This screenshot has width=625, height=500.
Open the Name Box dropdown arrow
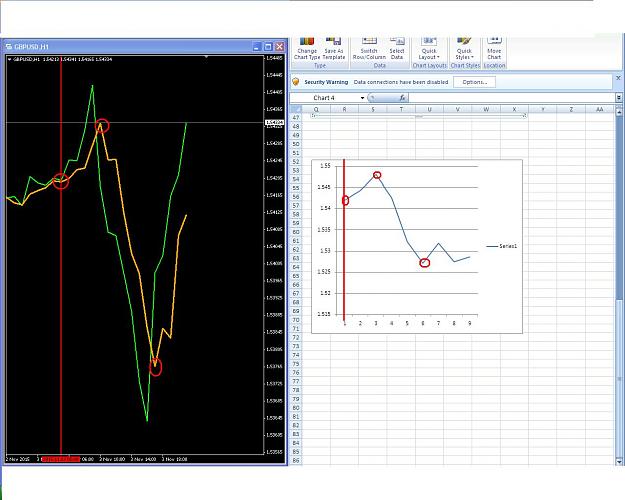click(x=362, y=98)
